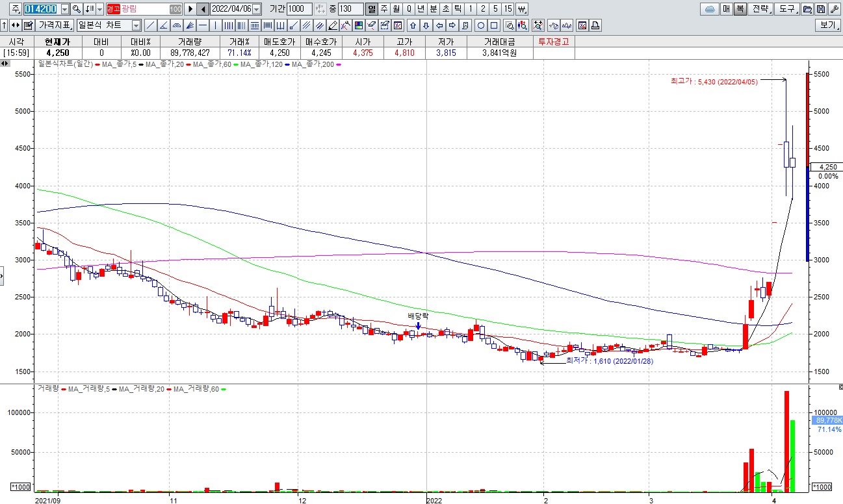
Task: Open the stock code dropdown arrow
Action: [65, 9]
